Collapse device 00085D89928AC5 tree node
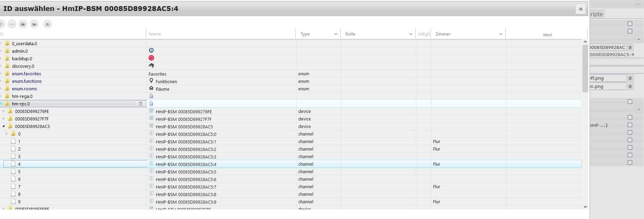 3,126
